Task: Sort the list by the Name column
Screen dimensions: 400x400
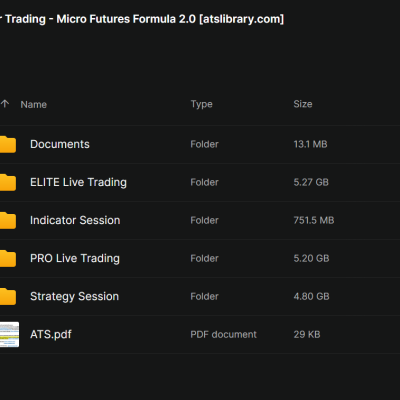Action: click(33, 104)
